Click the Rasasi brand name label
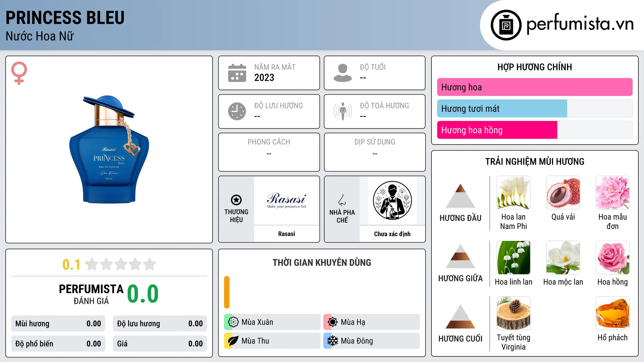The image size is (644, 362). tap(286, 234)
